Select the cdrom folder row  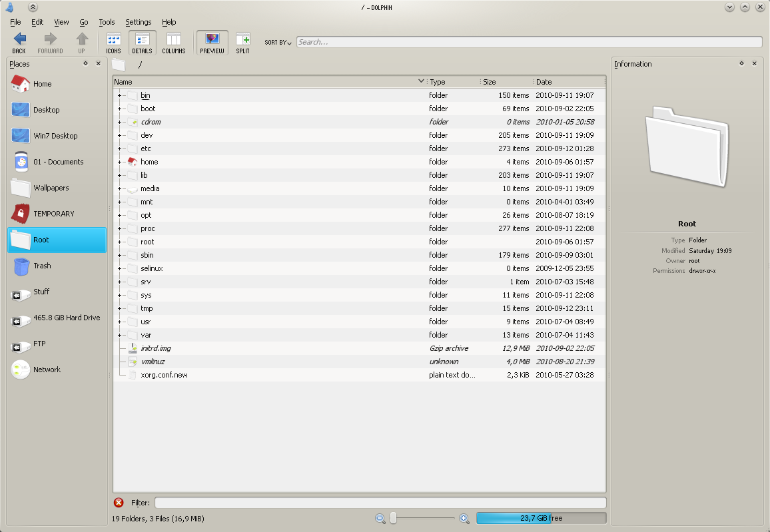359,122
